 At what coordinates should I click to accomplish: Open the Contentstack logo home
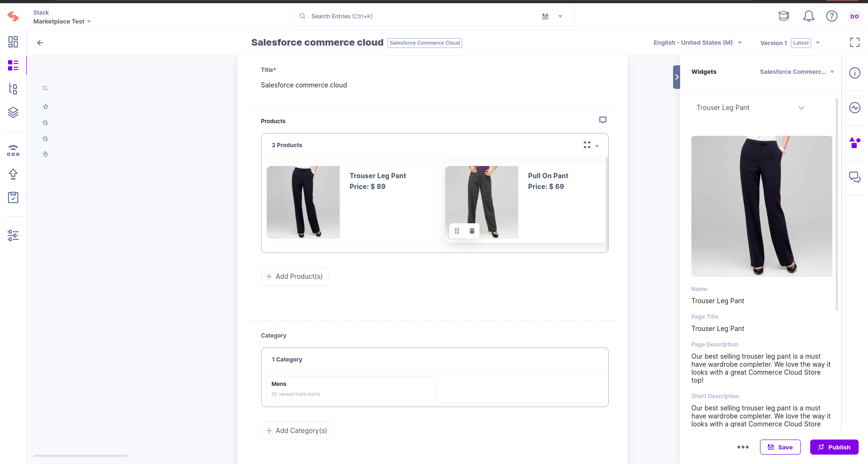[x=13, y=16]
